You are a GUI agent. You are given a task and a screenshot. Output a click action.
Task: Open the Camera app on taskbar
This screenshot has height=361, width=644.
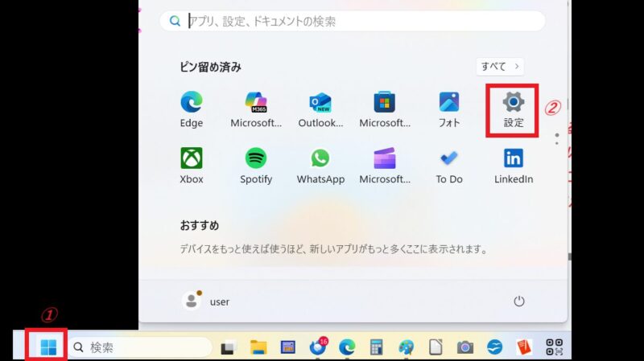pyautogui.click(x=465, y=347)
